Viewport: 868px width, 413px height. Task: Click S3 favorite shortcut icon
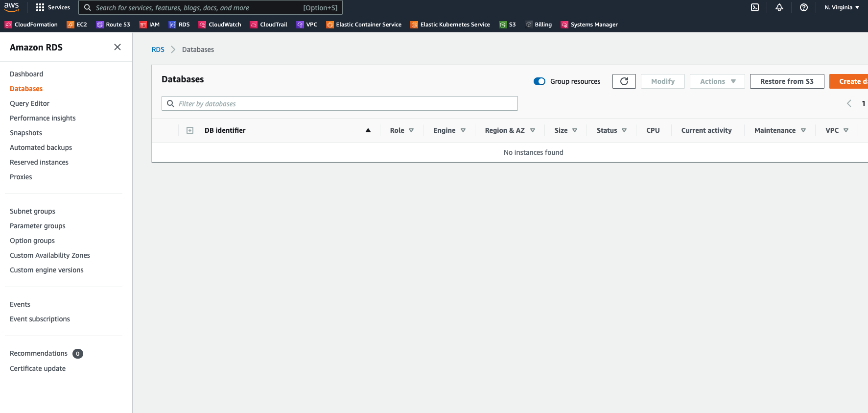click(x=503, y=24)
